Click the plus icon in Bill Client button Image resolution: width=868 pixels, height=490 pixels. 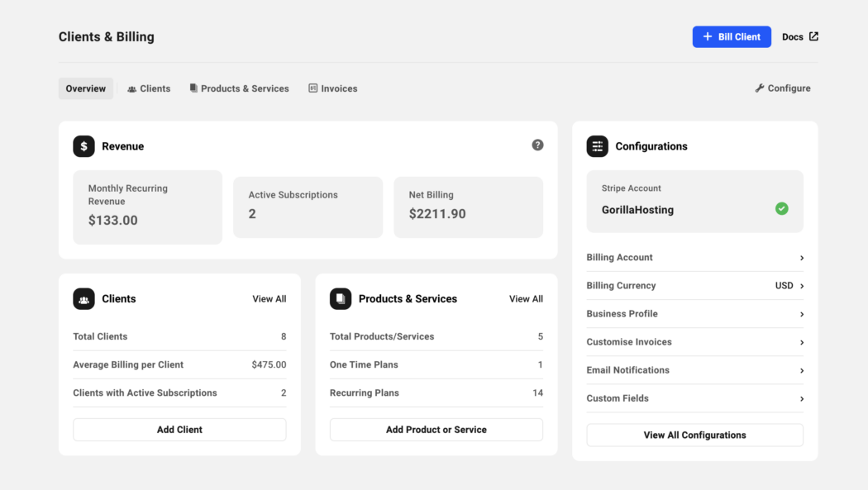[x=708, y=36]
